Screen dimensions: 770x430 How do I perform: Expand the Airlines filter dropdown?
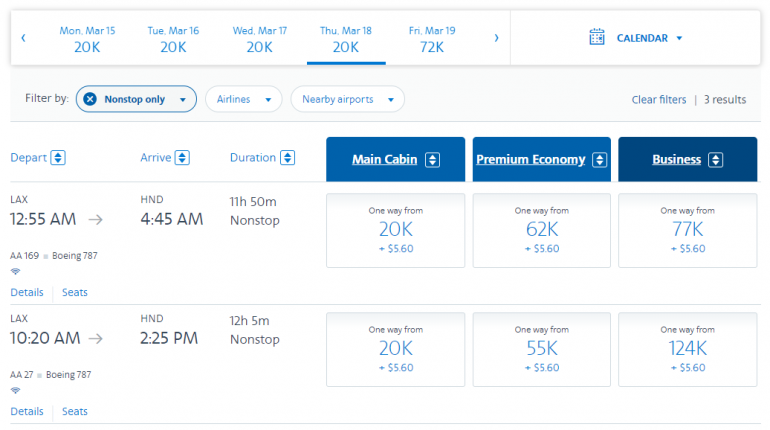(x=243, y=99)
